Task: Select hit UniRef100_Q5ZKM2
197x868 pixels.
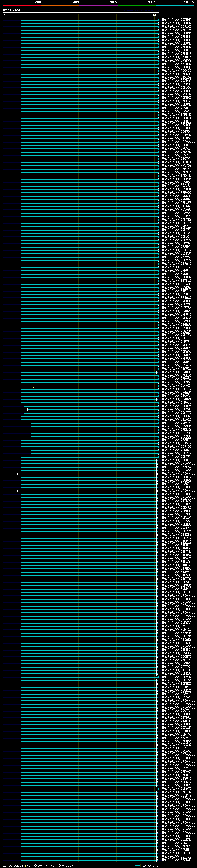Action: pos(177,839)
